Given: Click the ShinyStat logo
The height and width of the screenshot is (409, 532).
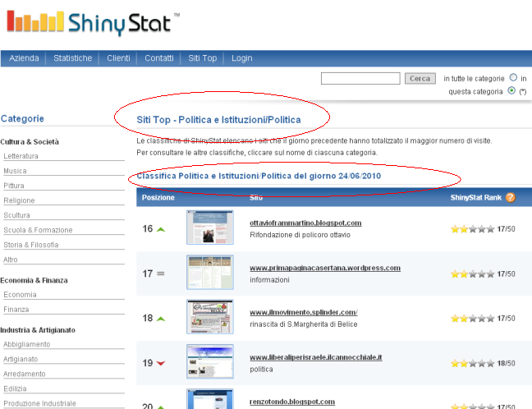Looking at the screenshot, I should (94, 23).
